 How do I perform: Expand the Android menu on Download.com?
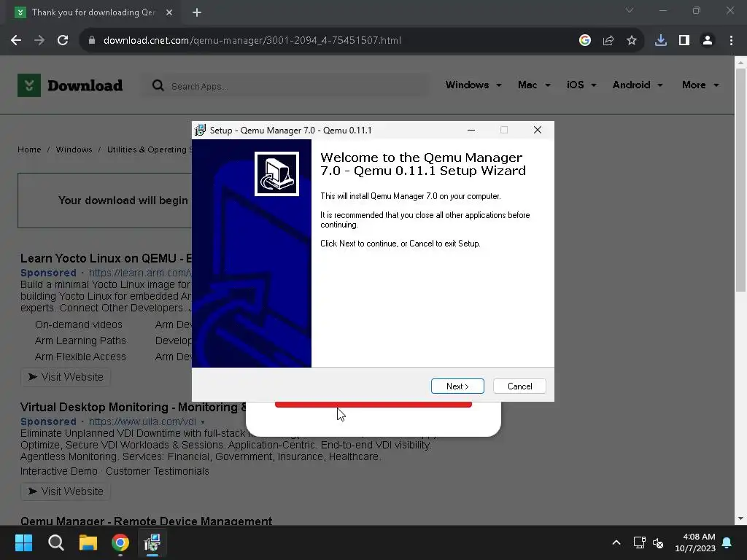tap(638, 85)
